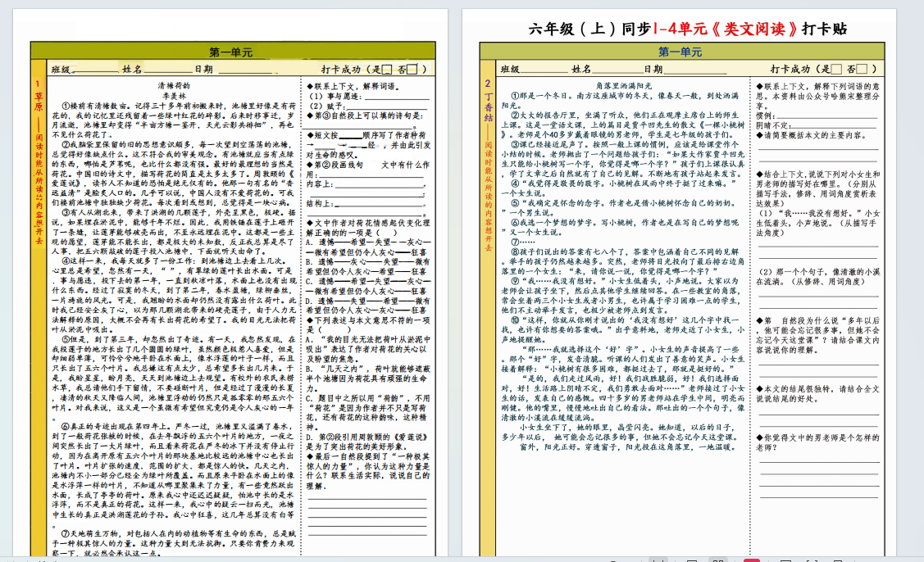Tick the 是 box on the 清塘荷韵 page
Image resolution: width=924 pixels, height=562 pixels.
(387, 70)
